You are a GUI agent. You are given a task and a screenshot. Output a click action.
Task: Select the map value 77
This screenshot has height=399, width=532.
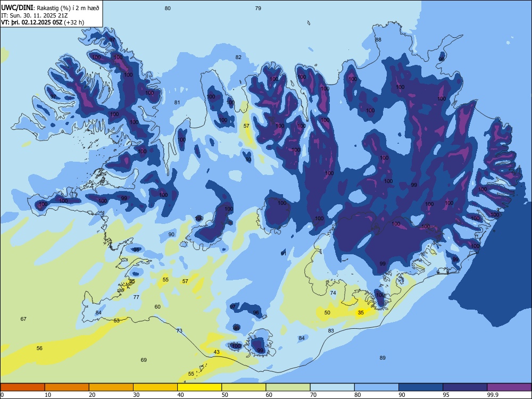[136, 297]
